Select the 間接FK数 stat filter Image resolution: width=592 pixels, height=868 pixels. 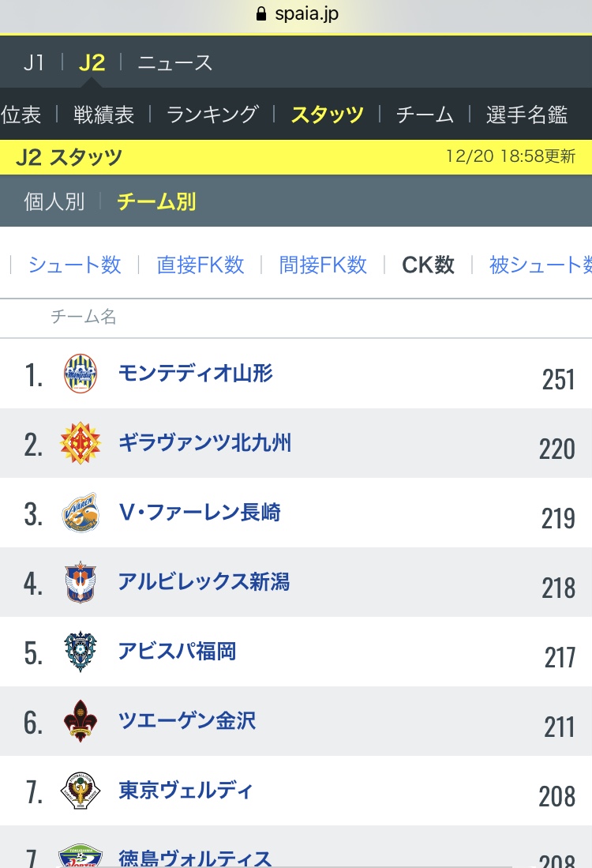point(323,265)
